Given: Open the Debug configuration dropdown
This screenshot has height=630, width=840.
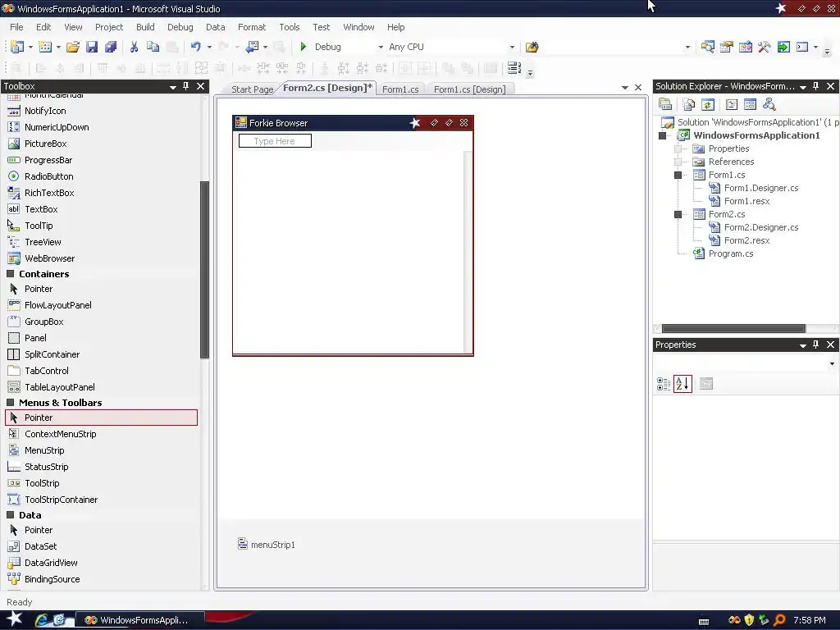Looking at the screenshot, I should pyautogui.click(x=381, y=47).
